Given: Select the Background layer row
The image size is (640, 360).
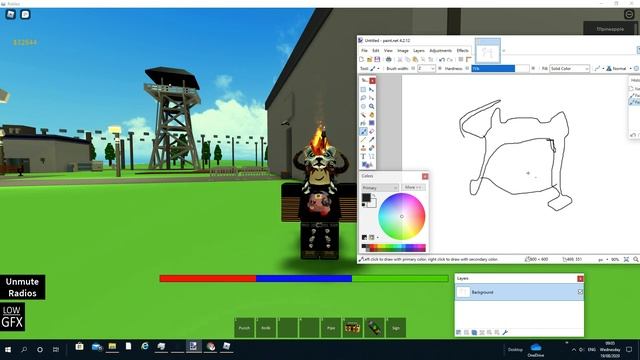Looking at the screenshot, I should pyautogui.click(x=519, y=292).
